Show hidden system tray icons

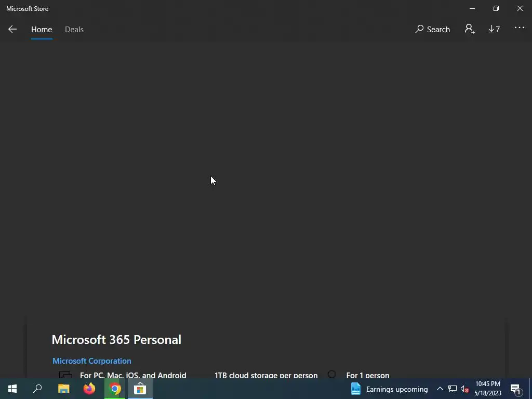click(x=440, y=389)
